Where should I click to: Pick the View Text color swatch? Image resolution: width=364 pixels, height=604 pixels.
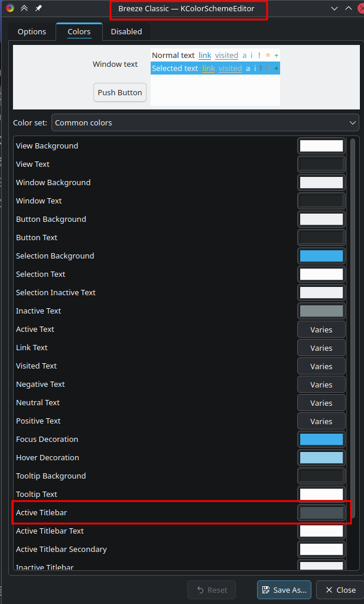[321, 164]
